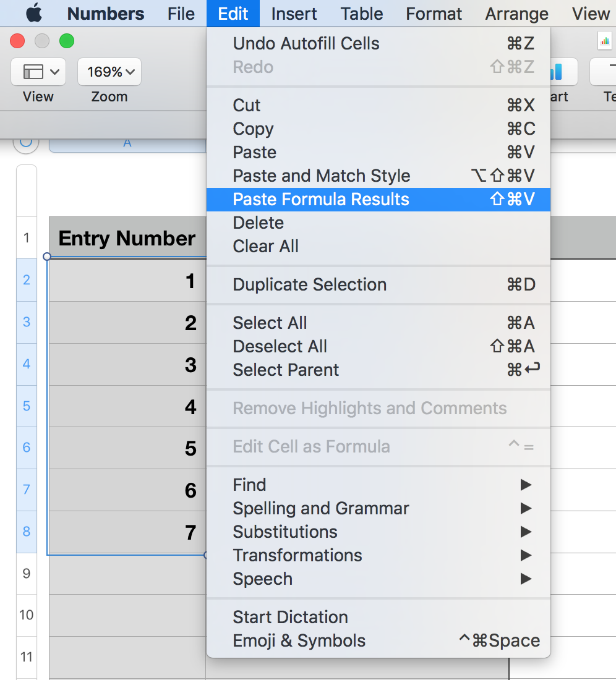Select row header 11
616x680 pixels.
coord(27,657)
